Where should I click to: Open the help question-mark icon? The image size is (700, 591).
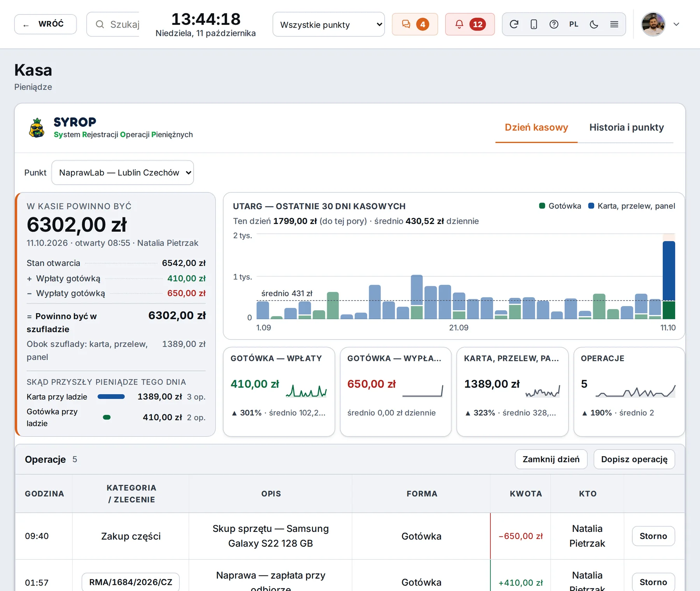[554, 24]
